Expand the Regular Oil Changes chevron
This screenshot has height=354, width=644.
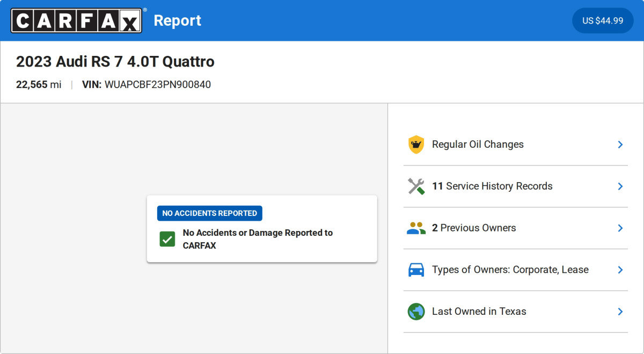pyautogui.click(x=620, y=145)
